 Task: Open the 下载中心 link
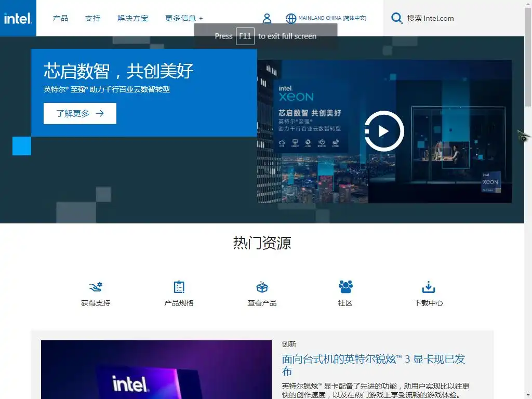pyautogui.click(x=429, y=303)
